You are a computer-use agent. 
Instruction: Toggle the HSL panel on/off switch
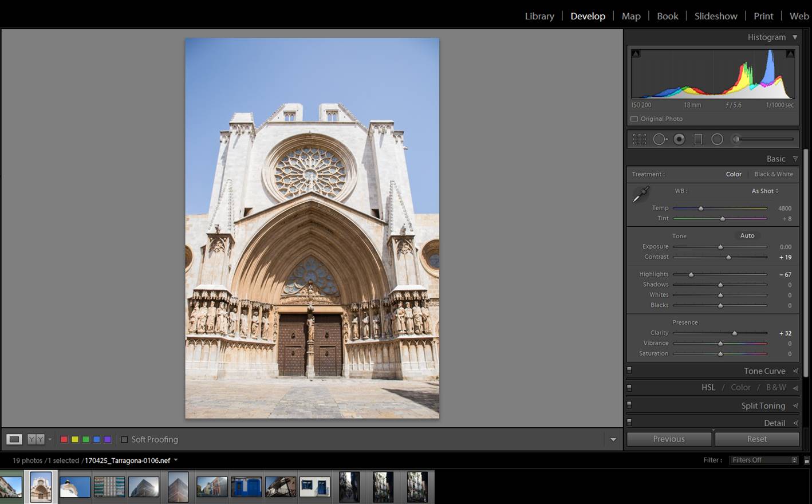[629, 388]
